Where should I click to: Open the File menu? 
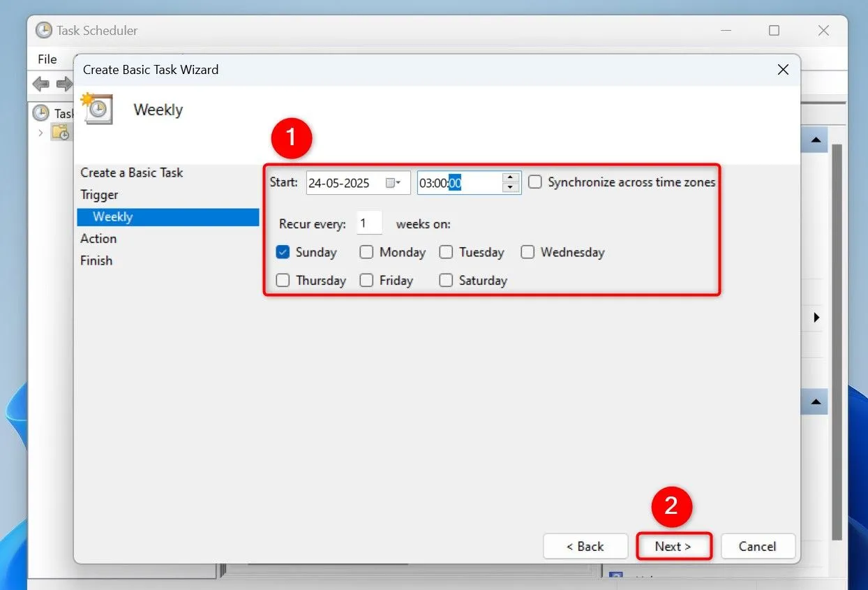(x=46, y=59)
